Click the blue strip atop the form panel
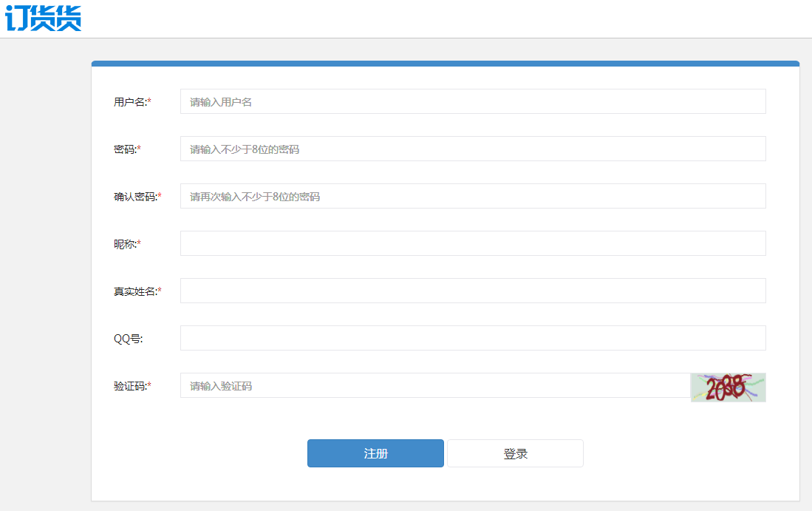 click(445, 64)
